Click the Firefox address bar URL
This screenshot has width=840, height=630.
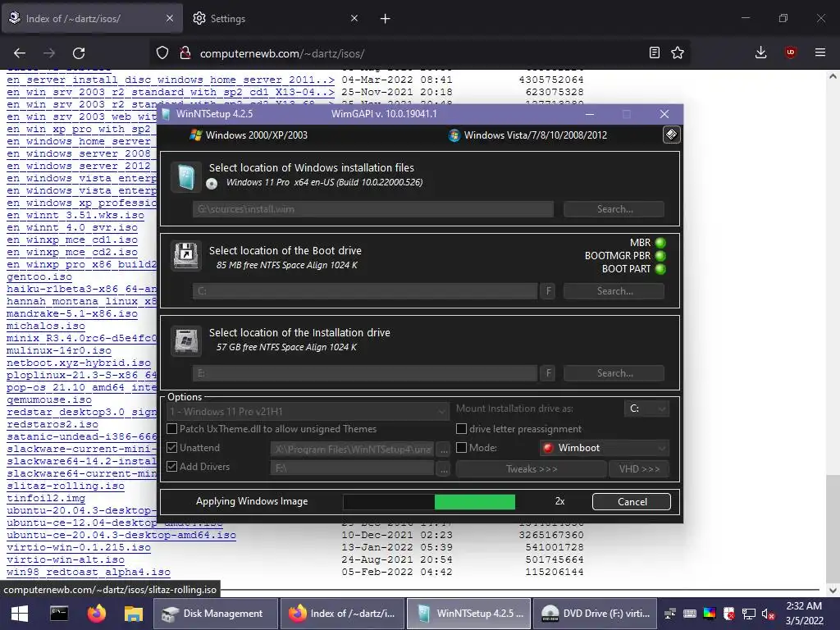(x=282, y=53)
